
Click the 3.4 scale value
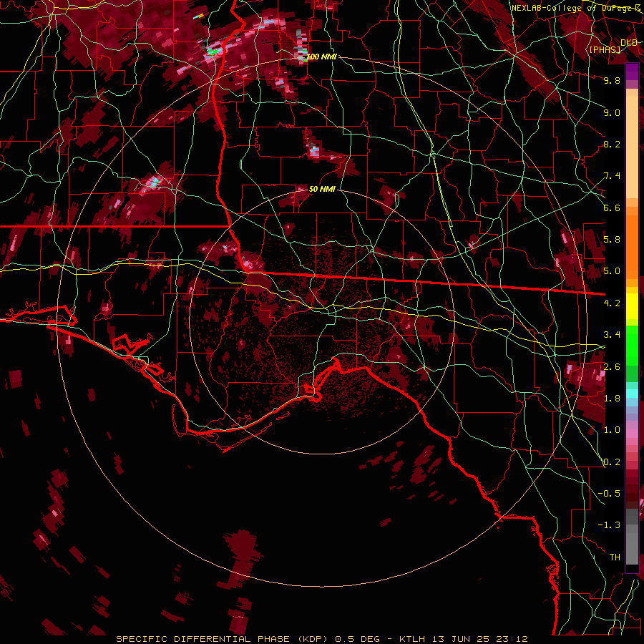pyautogui.click(x=612, y=335)
